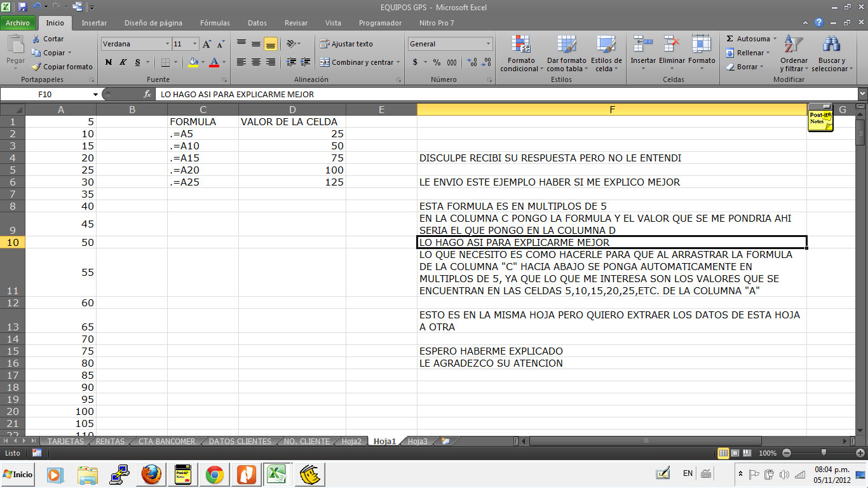Image resolution: width=868 pixels, height=488 pixels.
Task: Click the Name Box showing F10
Action: click(46, 94)
